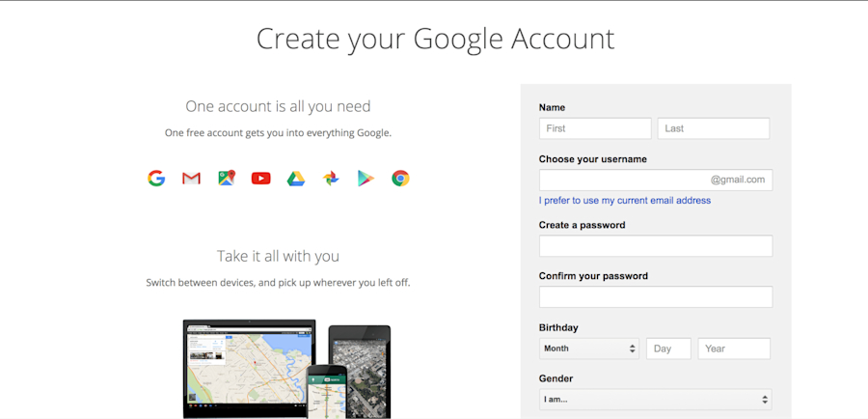The height and width of the screenshot is (419, 868).
Task: Click the birthday Year field
Action: click(x=734, y=349)
